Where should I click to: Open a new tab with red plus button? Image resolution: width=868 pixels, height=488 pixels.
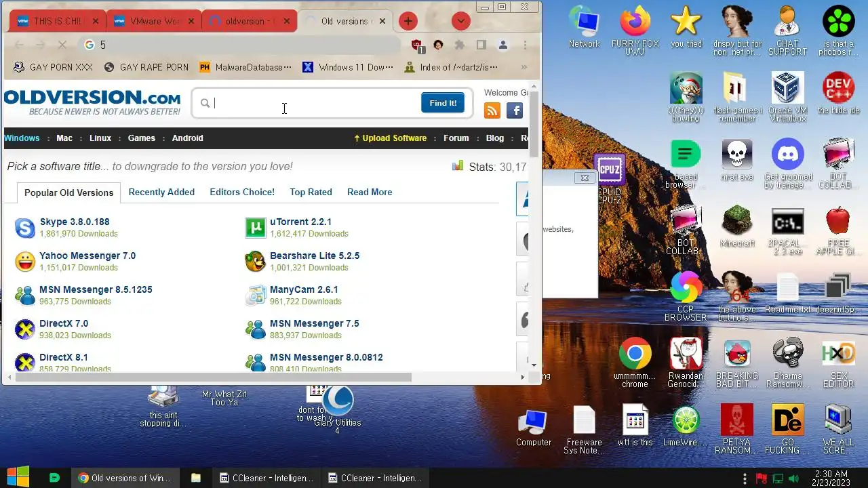[x=408, y=21]
